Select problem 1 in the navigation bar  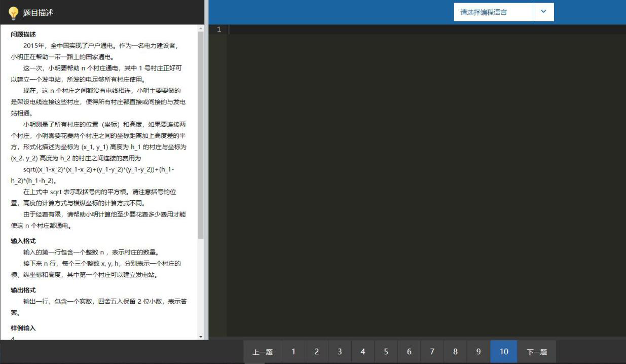click(x=292, y=351)
